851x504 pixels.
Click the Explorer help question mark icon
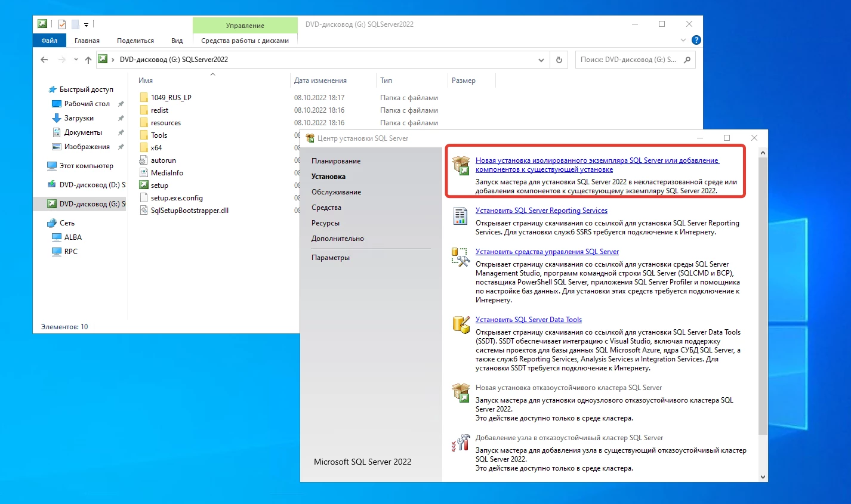pyautogui.click(x=696, y=40)
